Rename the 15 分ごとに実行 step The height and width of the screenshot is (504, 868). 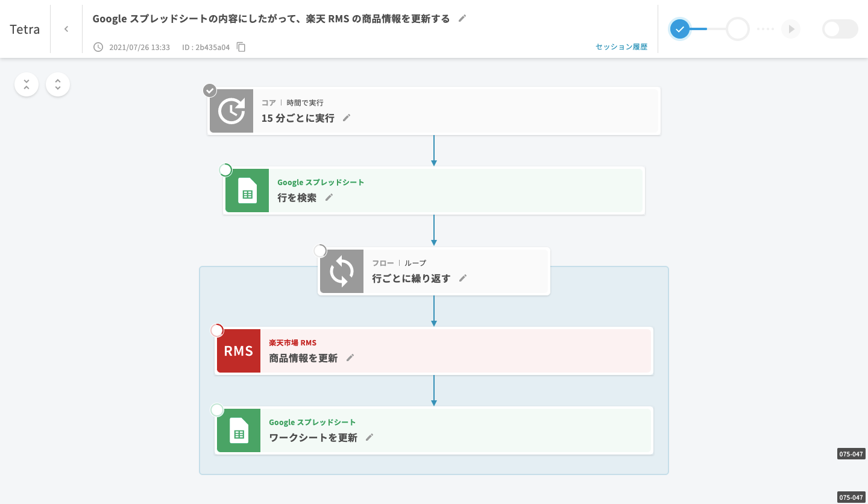347,118
